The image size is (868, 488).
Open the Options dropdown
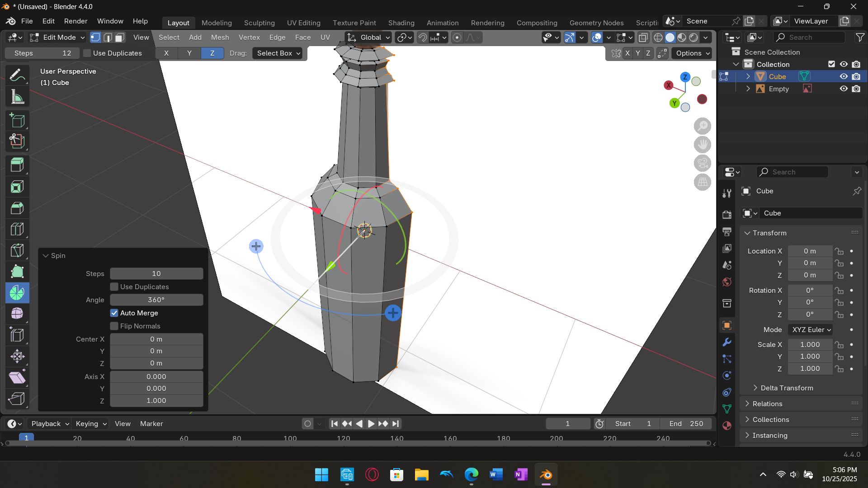click(x=692, y=53)
